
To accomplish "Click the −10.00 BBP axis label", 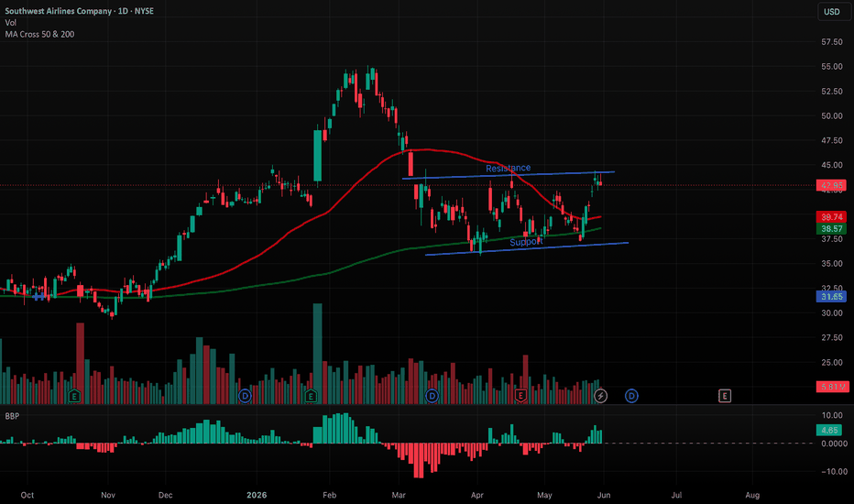I will (x=834, y=472).
